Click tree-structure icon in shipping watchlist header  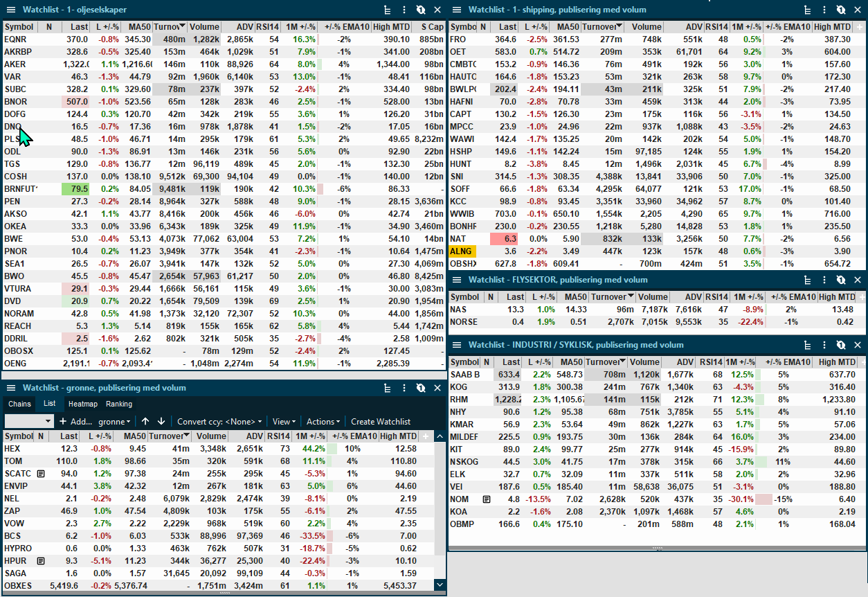(x=807, y=10)
